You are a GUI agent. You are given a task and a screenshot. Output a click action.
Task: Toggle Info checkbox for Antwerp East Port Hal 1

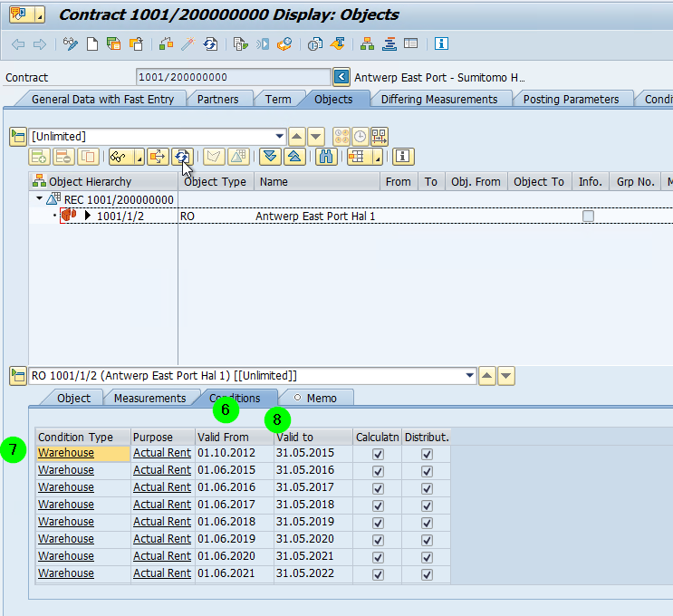click(x=588, y=216)
